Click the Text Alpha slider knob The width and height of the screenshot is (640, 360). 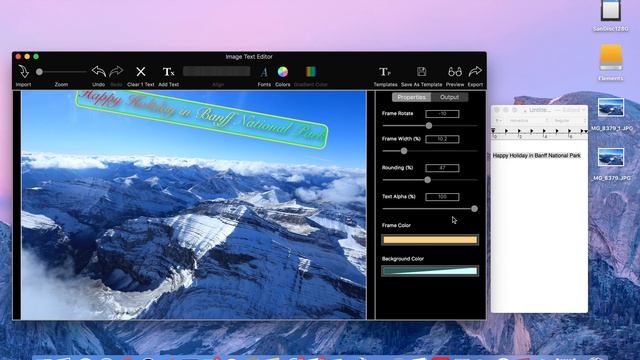click(474, 209)
